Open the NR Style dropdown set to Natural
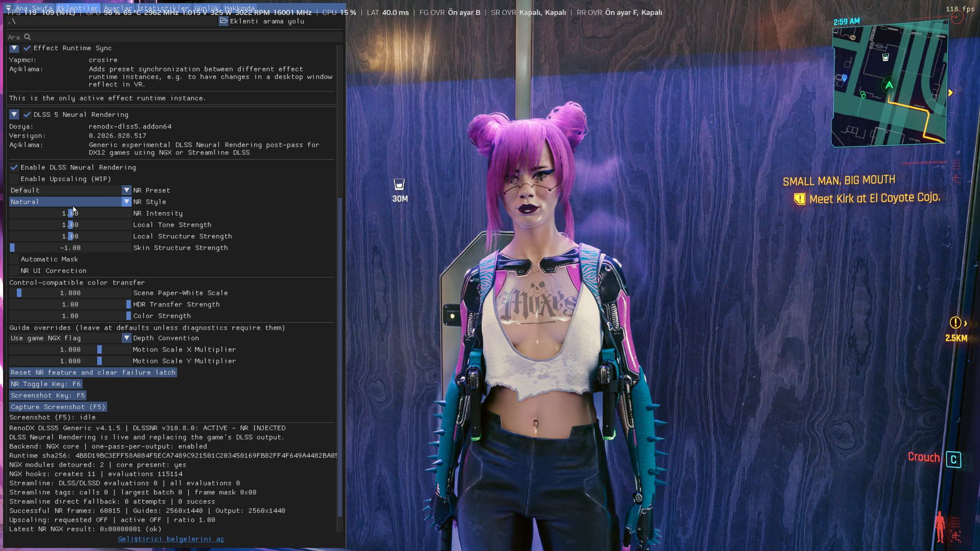Viewport: 980px width, 551px height. pyautogui.click(x=70, y=202)
